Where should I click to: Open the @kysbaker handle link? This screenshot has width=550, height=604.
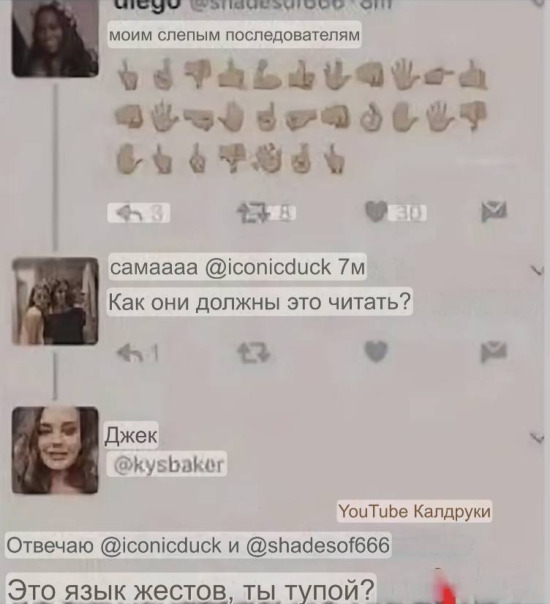coord(167,464)
